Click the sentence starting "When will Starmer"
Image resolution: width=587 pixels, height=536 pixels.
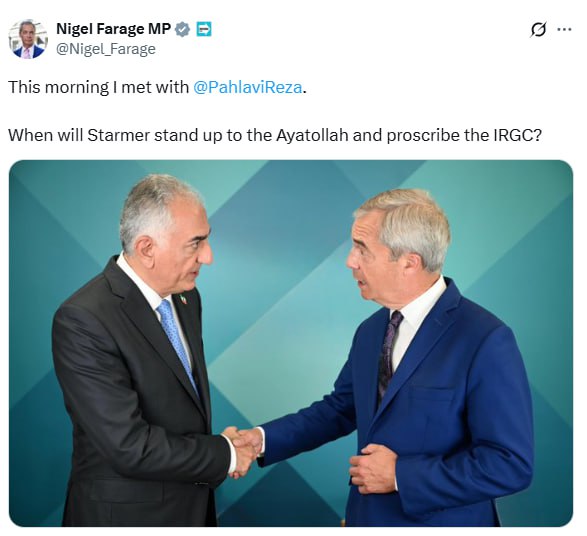pyautogui.click(x=275, y=135)
